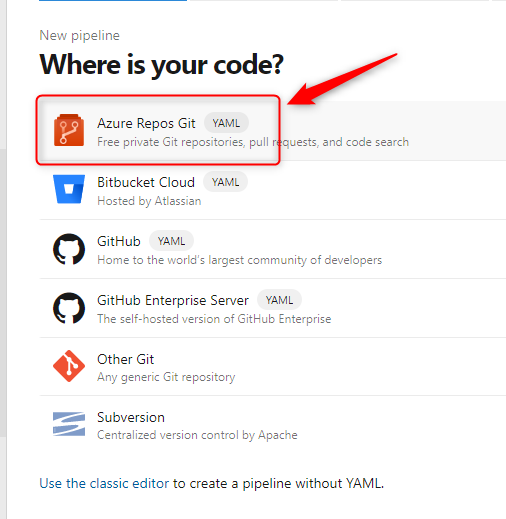
Task: Click the blue Bitbucket Cloud bucket icon
Action: 69,189
